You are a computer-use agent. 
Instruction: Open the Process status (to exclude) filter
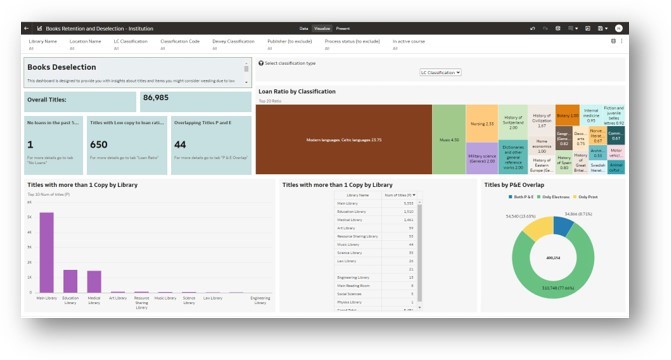point(352,44)
